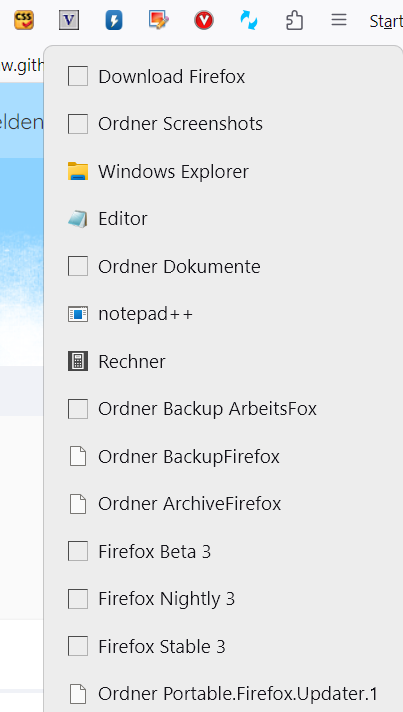The width and height of the screenshot is (403, 712).
Task: Select Firefox Beta 3 entry
Action: point(223,551)
